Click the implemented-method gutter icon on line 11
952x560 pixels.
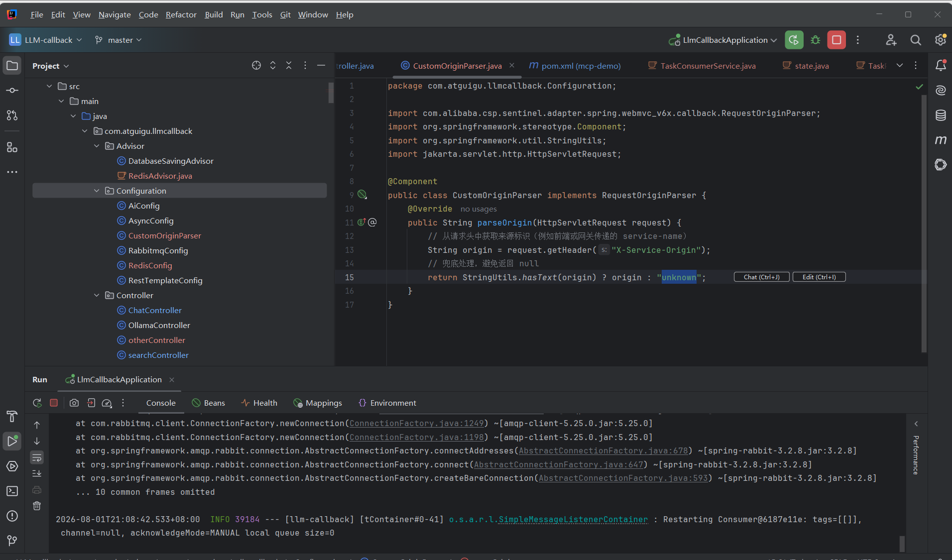click(362, 222)
